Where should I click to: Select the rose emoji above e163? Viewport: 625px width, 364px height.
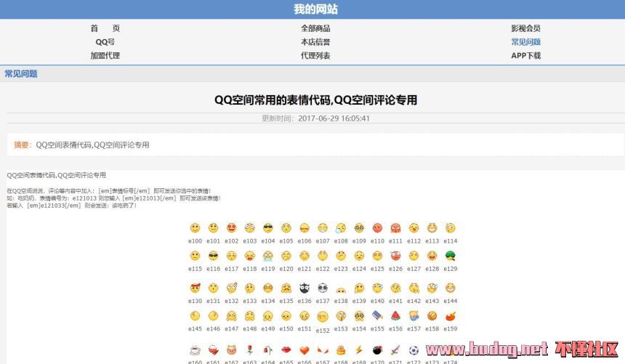pyautogui.click(x=249, y=350)
